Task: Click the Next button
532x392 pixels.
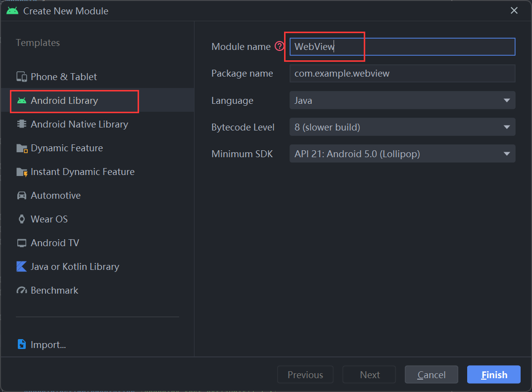Action: (x=369, y=374)
